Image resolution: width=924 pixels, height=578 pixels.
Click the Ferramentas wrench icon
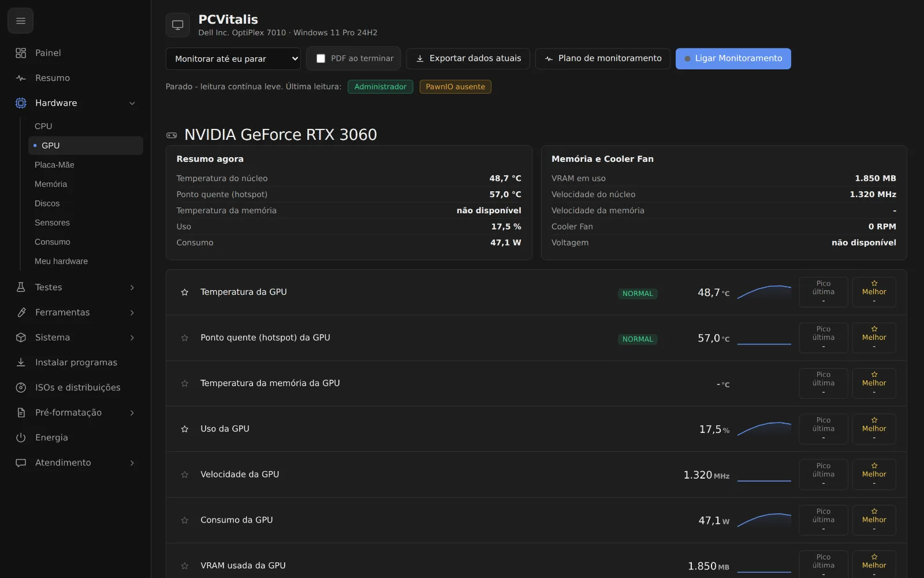[x=21, y=313]
